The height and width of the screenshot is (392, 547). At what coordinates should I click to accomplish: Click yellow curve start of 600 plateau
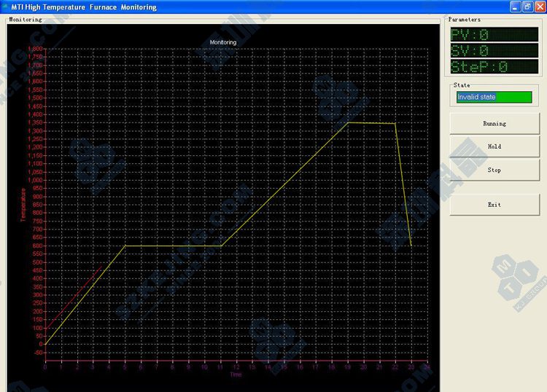point(125,246)
